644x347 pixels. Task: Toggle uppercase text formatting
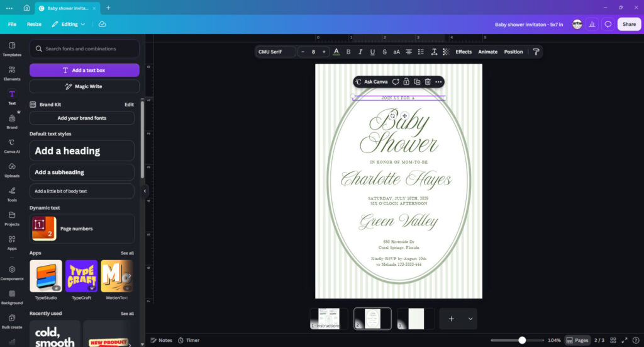(x=396, y=52)
